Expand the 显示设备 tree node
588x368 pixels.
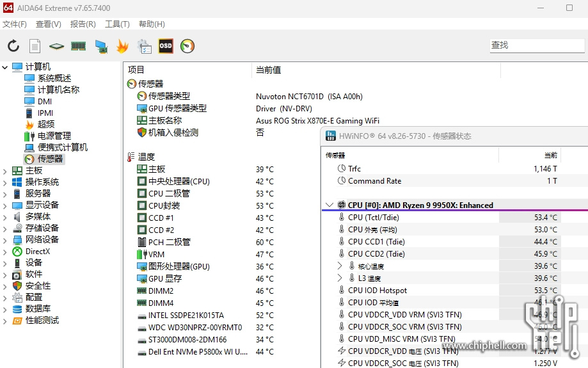[5, 206]
